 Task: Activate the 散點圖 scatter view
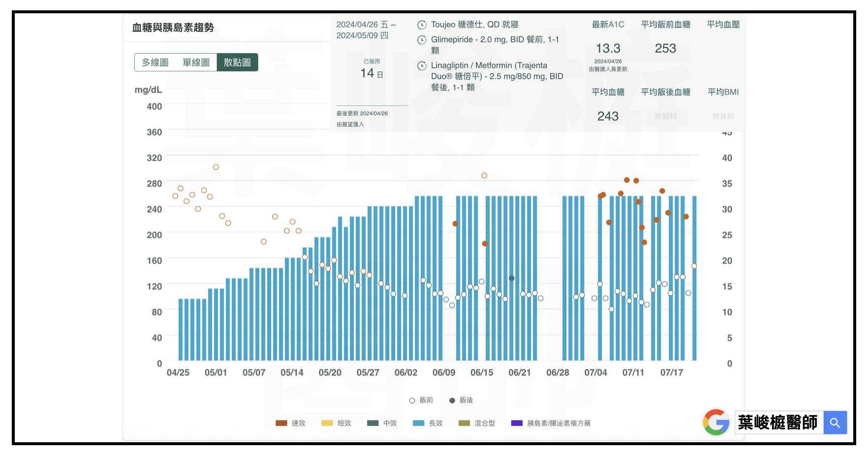(237, 63)
